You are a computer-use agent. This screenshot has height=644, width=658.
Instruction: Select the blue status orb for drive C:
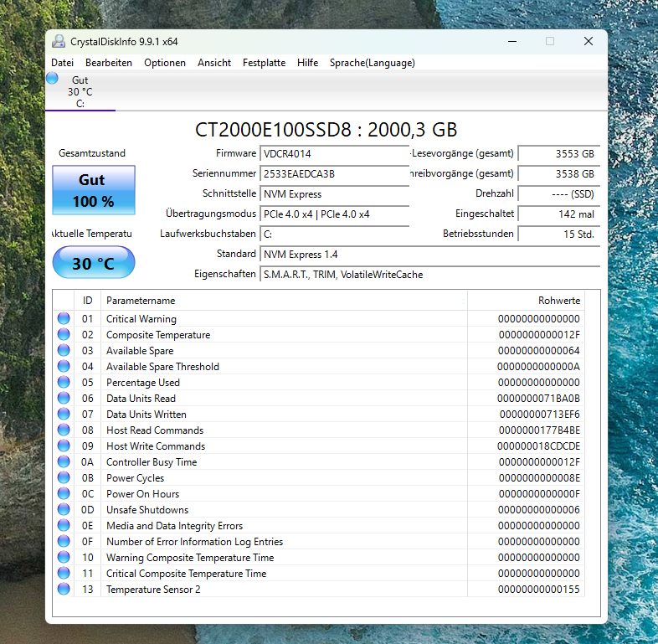(x=53, y=78)
